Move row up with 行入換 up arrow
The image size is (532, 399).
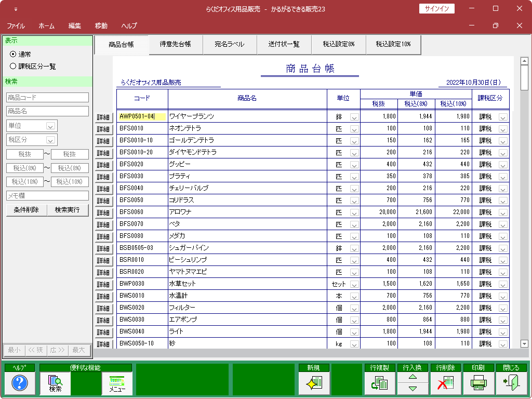413,377
